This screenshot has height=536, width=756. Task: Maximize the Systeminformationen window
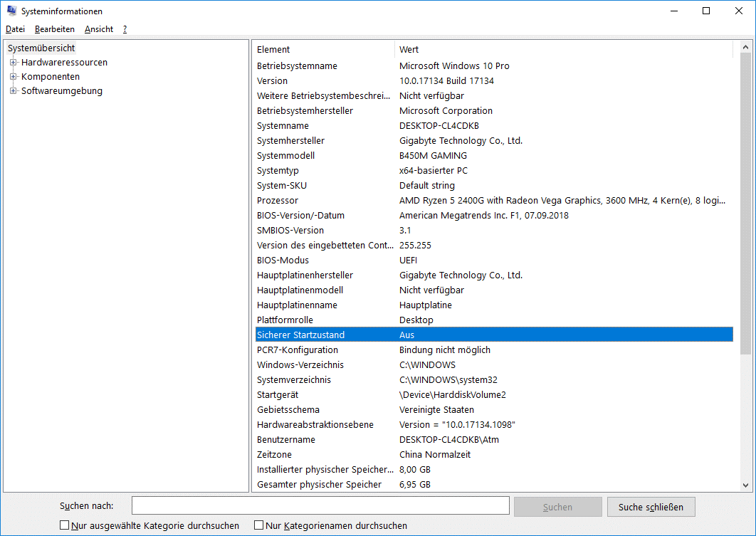(706, 11)
